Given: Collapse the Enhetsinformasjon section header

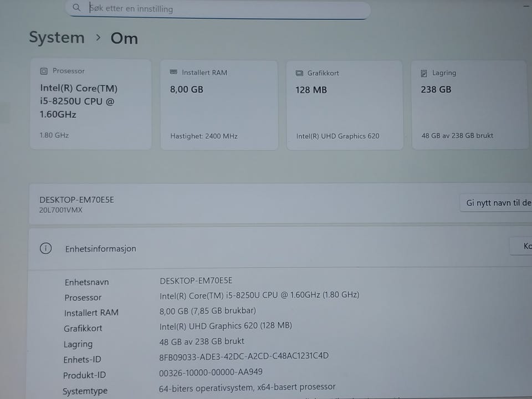Looking at the screenshot, I should pos(280,249).
